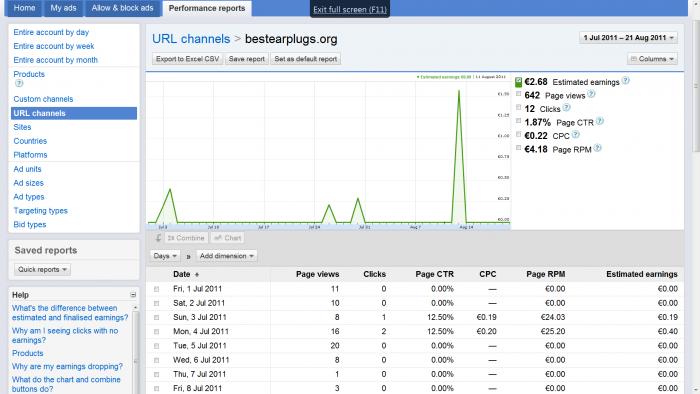Open the Add dimension dropdown

226,256
